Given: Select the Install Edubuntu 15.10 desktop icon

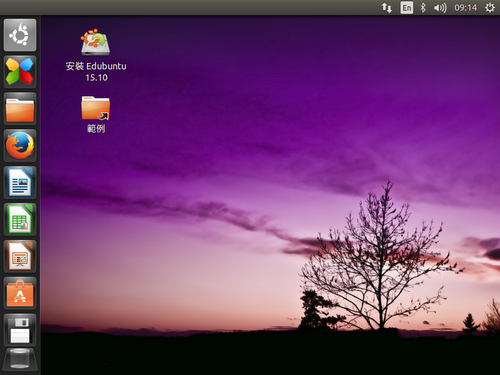Looking at the screenshot, I should tap(96, 42).
